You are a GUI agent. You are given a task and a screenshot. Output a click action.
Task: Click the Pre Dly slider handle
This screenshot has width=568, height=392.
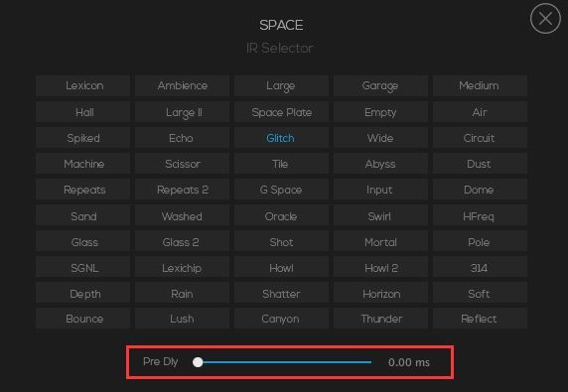pos(198,362)
